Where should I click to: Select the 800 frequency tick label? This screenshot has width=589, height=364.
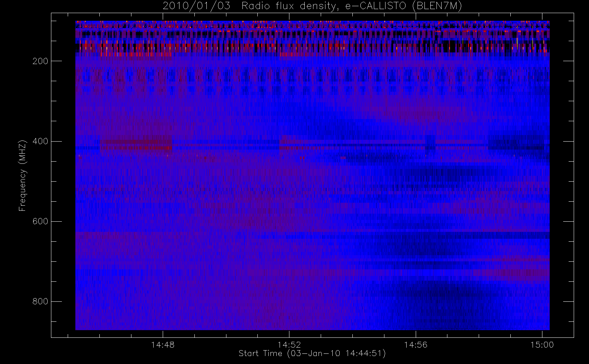[40, 301]
